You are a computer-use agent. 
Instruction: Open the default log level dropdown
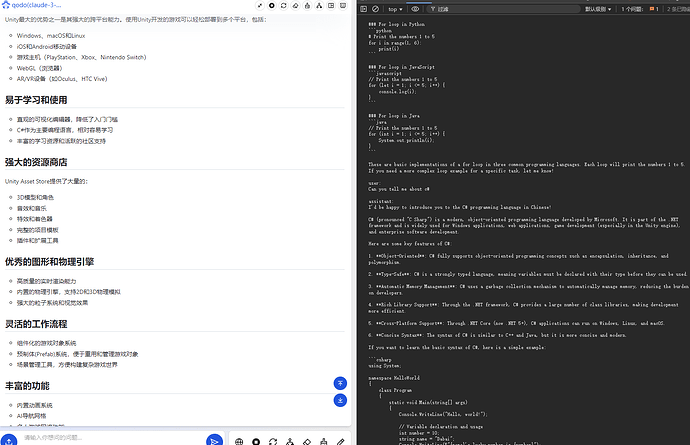(598, 9)
